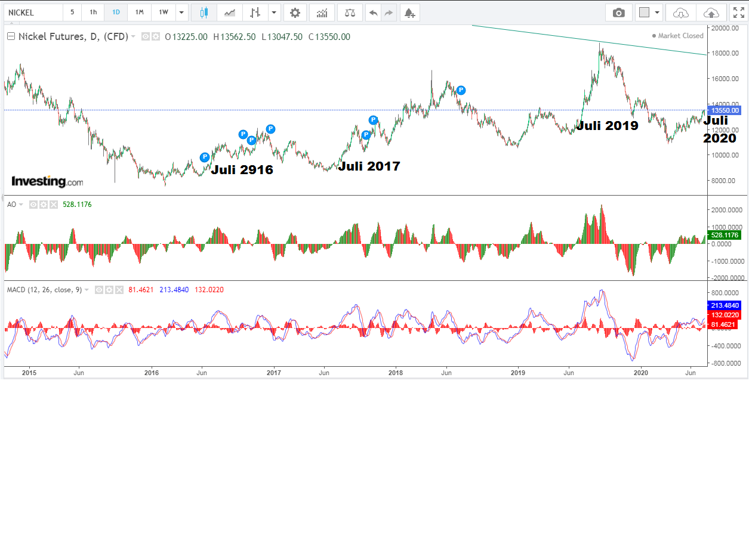Viewport: 749px width, 560px height.
Task: Click the AO indicator name label
Action: point(11,205)
